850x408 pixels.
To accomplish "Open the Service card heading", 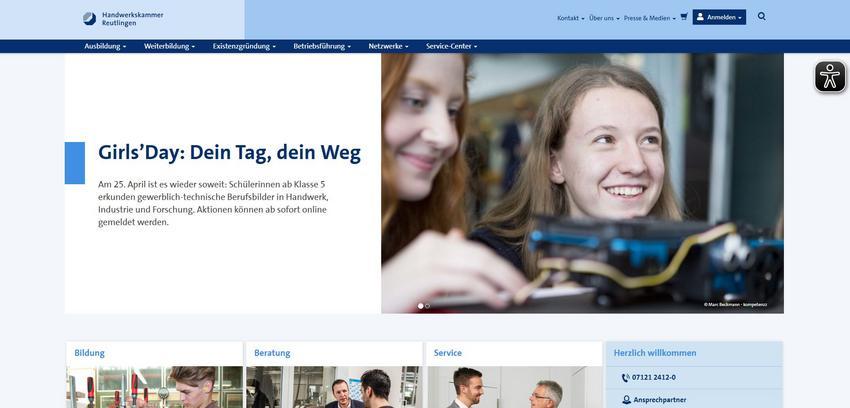I will coord(448,353).
